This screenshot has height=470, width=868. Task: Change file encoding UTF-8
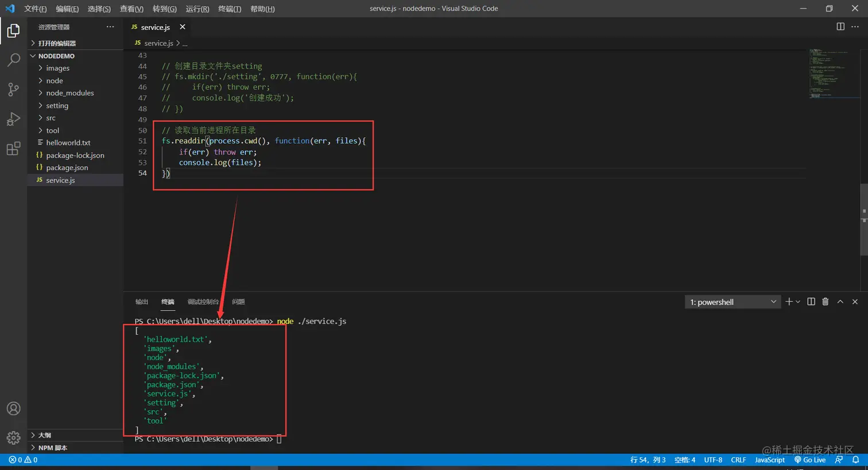coord(713,460)
